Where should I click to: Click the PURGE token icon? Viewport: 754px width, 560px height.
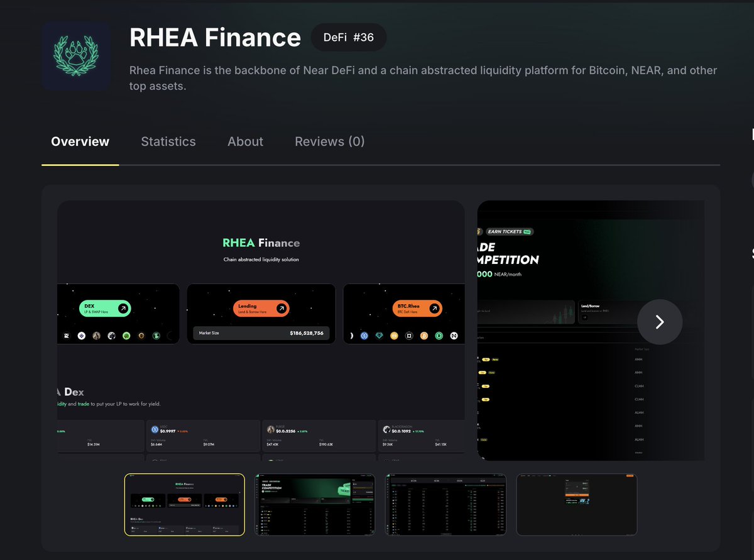click(271, 428)
